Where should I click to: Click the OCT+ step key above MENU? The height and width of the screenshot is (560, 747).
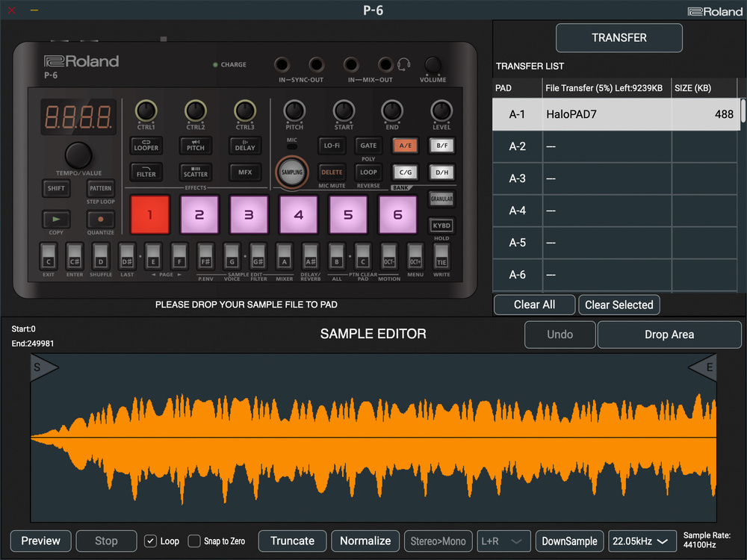pyautogui.click(x=415, y=257)
